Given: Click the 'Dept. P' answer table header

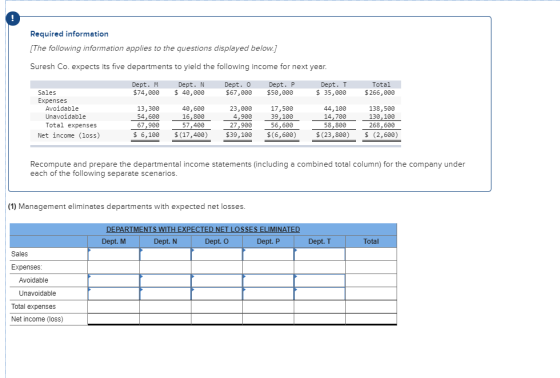Looking at the screenshot, I should pos(268,242).
